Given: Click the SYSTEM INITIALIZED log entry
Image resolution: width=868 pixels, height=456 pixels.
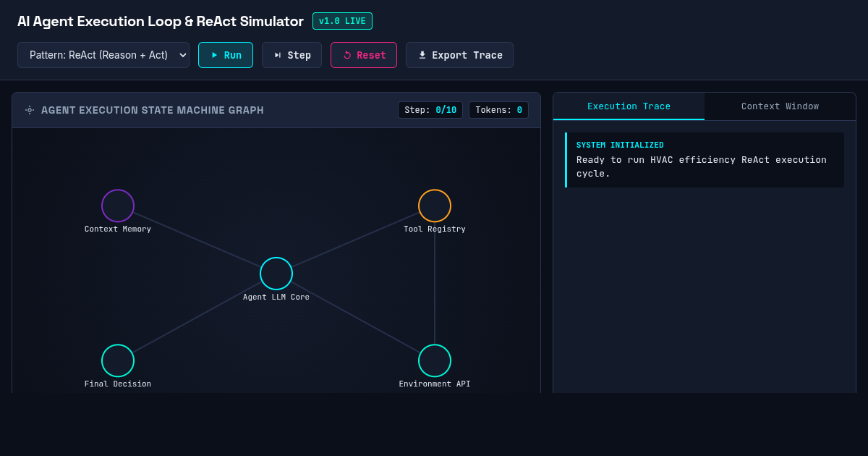Looking at the screenshot, I should 705,160.
